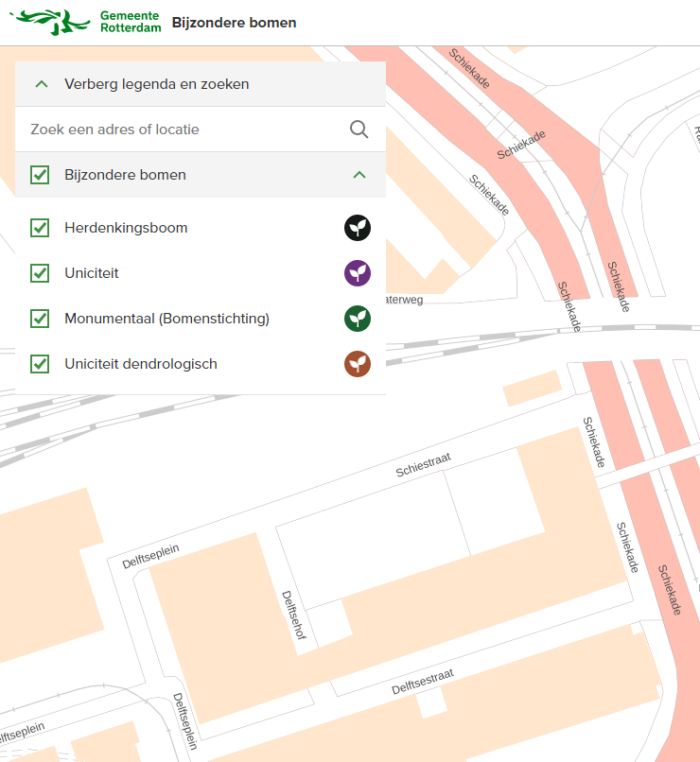Image resolution: width=700 pixels, height=762 pixels.
Task: Click the Herdenkingsboom label
Action: [x=126, y=228]
